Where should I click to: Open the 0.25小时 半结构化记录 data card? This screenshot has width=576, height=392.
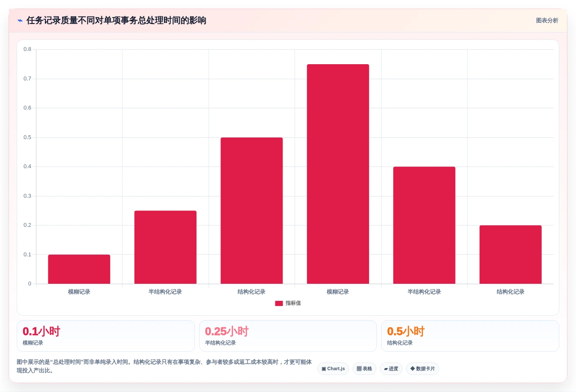tap(288, 336)
